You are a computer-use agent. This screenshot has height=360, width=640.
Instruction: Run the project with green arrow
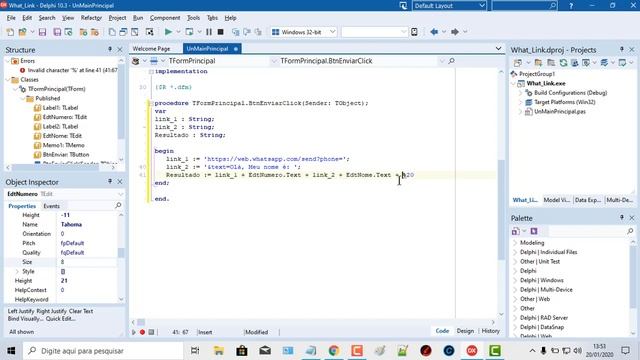point(168,31)
